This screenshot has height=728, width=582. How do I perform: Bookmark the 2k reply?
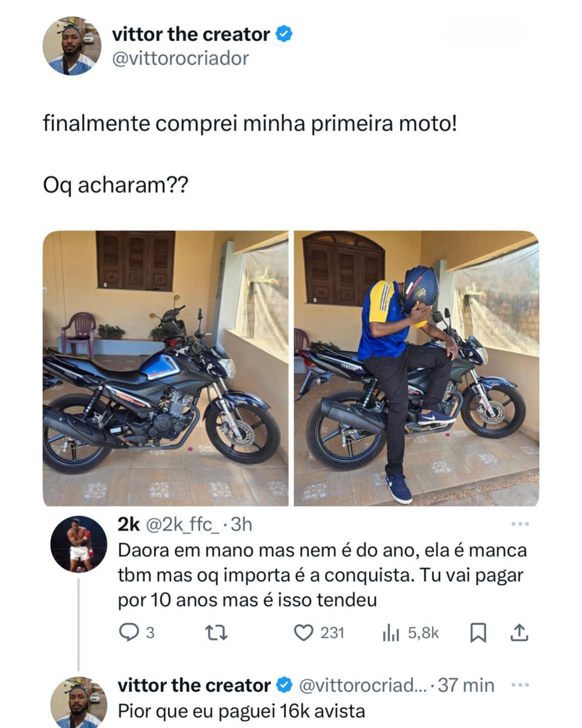[x=477, y=632]
